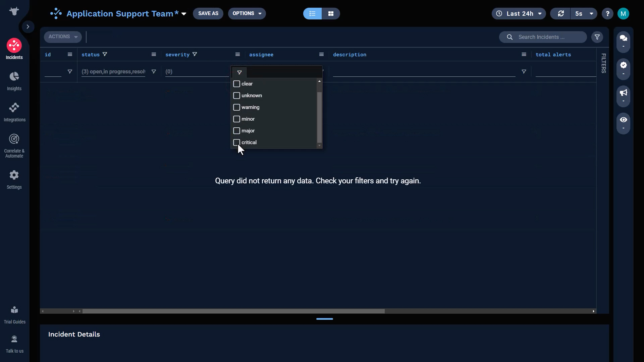Screen dimensions: 644x362
Task: Open the Insights section
Action: pyautogui.click(x=14, y=81)
